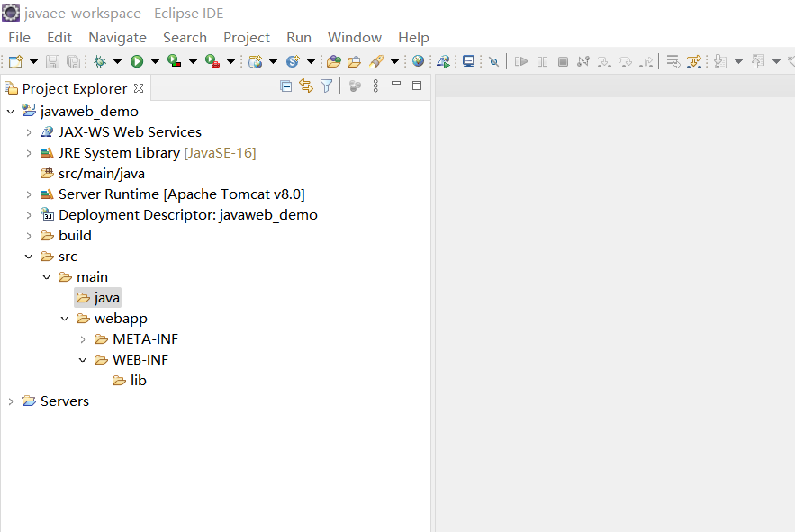Toggle Use Step Filters icon
795x532 pixels.
693,61
